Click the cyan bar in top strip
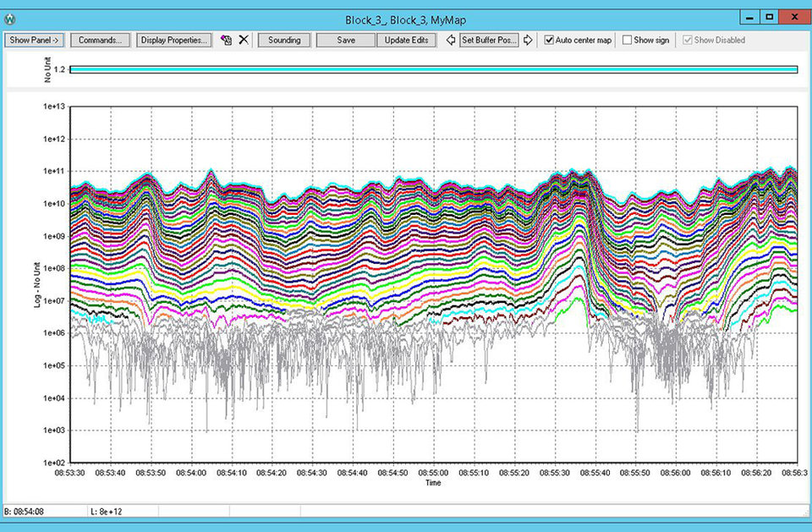Image resolution: width=812 pixels, height=532 pixels. [x=433, y=69]
